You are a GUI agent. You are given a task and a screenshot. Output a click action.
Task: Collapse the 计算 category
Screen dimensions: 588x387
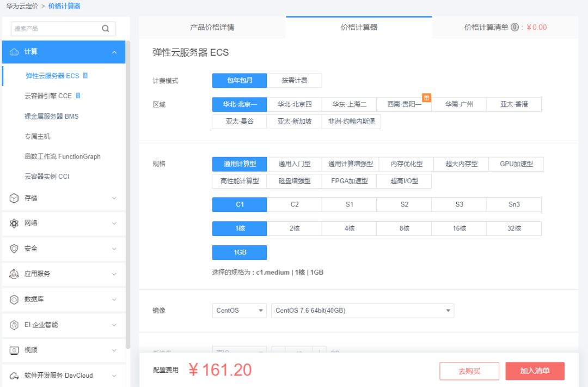(x=114, y=52)
